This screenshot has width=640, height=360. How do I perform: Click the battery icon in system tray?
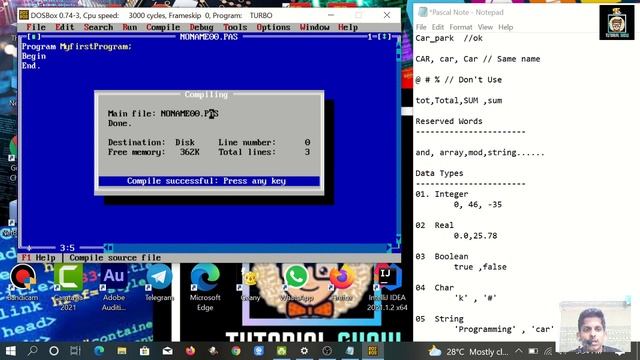[x=533, y=351]
